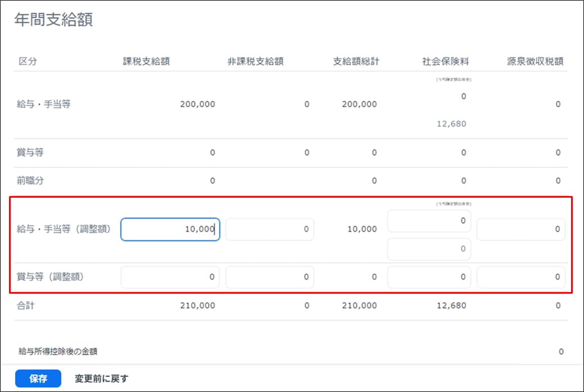This screenshot has height=392, width=584.
Task: Focus 賞与等（調整額）非課税支給額 input field
Action: pyautogui.click(x=269, y=277)
